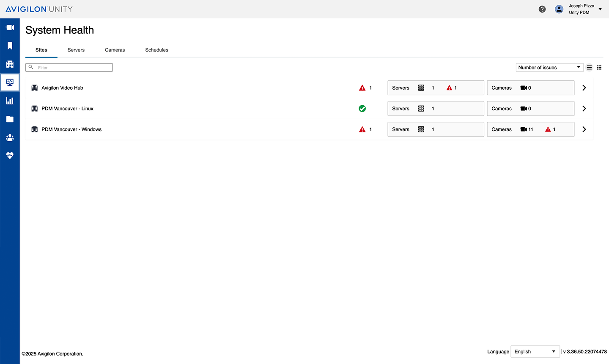Select the PDM Vancouver - Windows site name
Image resolution: width=609 pixels, height=364 pixels.
[71, 129]
